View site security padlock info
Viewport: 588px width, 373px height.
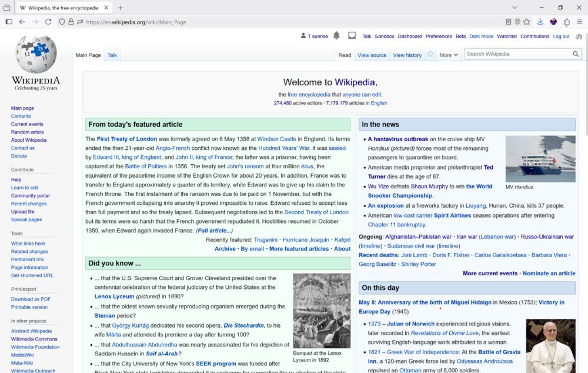click(x=71, y=22)
